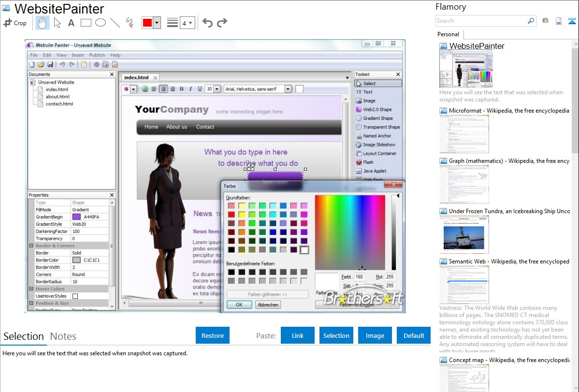Select about.html in Documents tree

click(58, 97)
